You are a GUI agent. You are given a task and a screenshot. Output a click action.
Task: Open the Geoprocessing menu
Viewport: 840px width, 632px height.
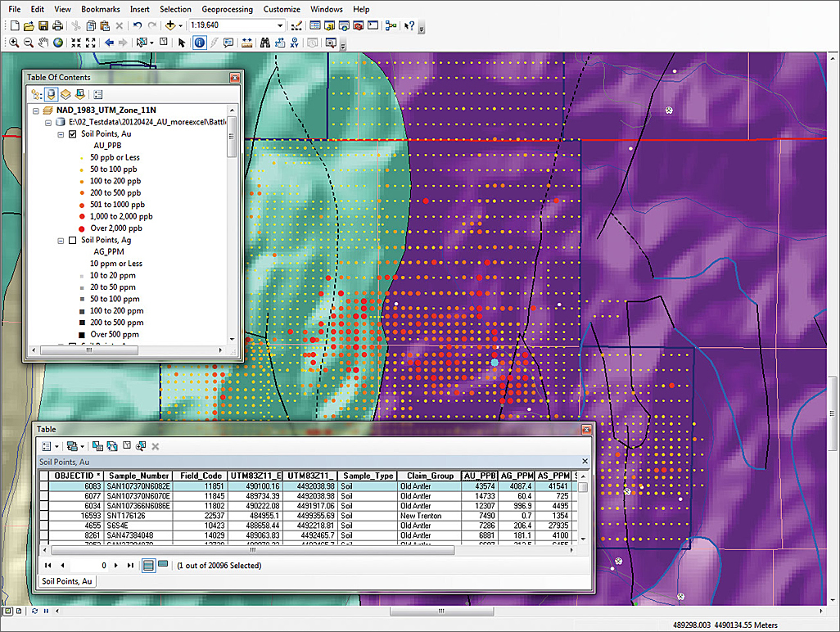pyautogui.click(x=228, y=9)
